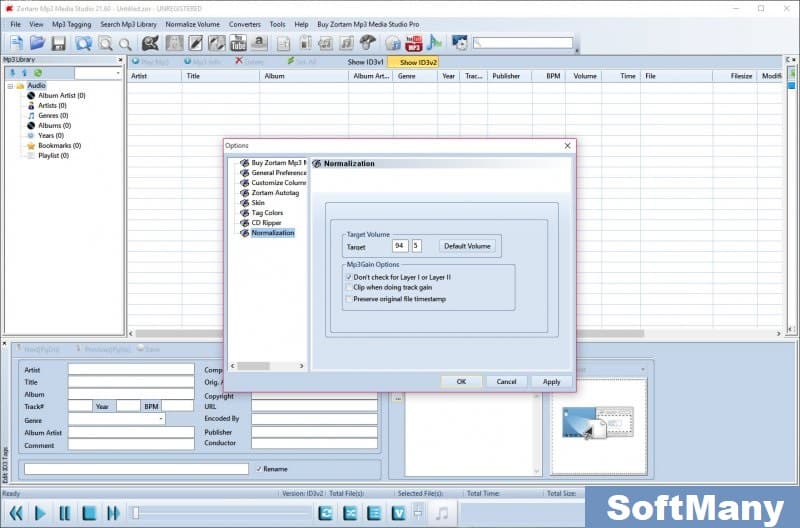Image resolution: width=800 pixels, height=528 pixels.
Task: Click the Target volume 94 field
Action: pos(400,246)
